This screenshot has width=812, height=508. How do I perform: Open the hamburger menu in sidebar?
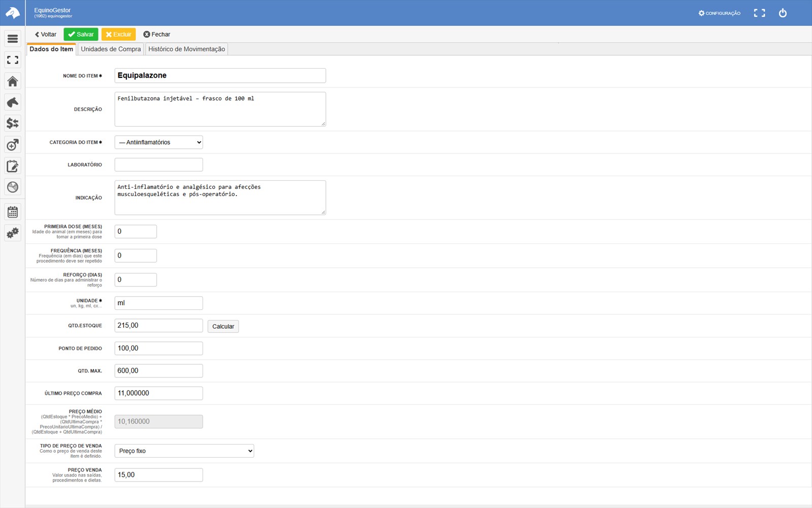pyautogui.click(x=13, y=39)
